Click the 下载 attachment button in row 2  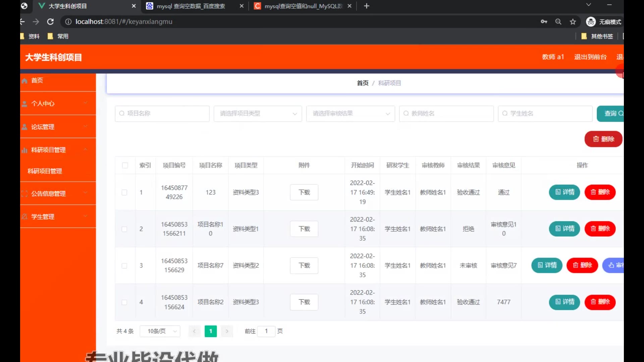pos(304,229)
